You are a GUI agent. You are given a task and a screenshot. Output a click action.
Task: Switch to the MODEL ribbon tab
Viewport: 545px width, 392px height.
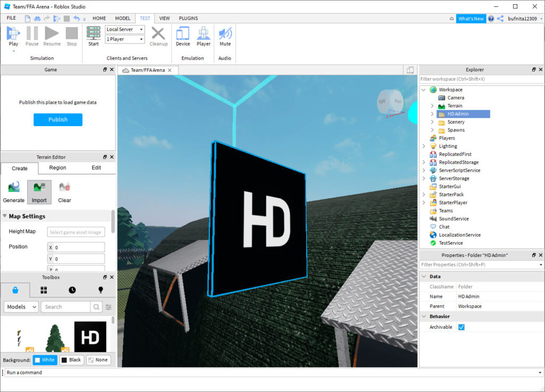coord(123,19)
